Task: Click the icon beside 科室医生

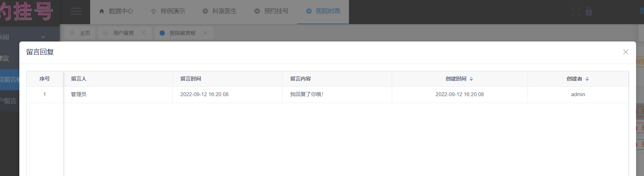Action: coord(205,11)
